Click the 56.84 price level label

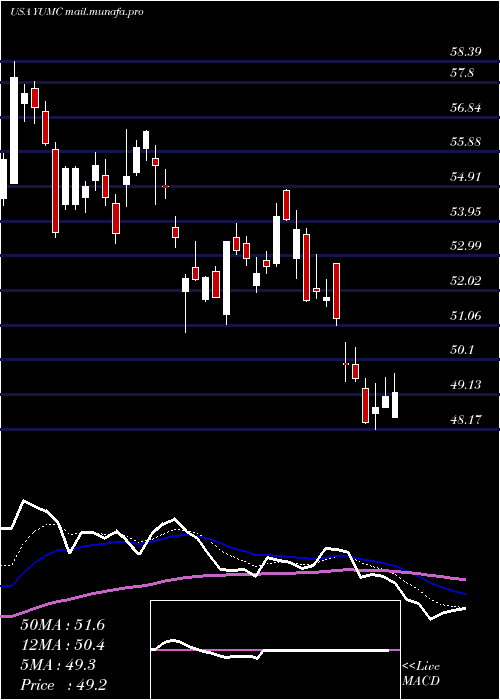tap(466, 108)
